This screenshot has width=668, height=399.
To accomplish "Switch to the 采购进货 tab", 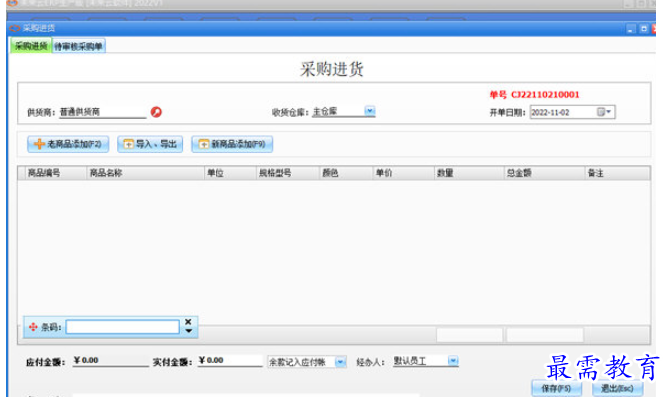I will (x=31, y=46).
